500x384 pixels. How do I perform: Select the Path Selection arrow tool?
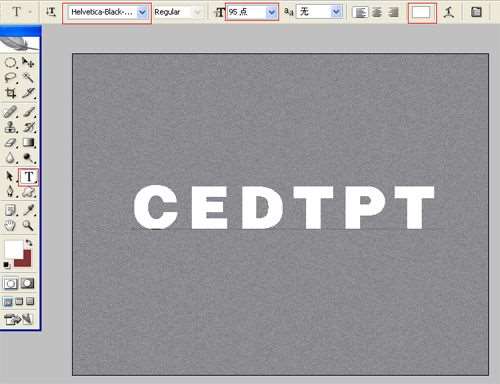tap(10, 176)
